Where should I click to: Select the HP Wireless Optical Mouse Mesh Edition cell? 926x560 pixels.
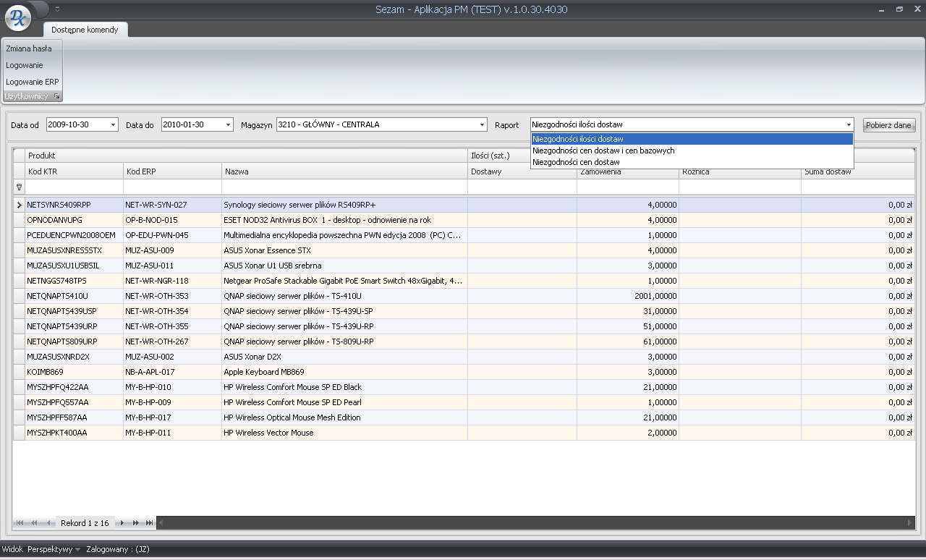[x=344, y=417]
